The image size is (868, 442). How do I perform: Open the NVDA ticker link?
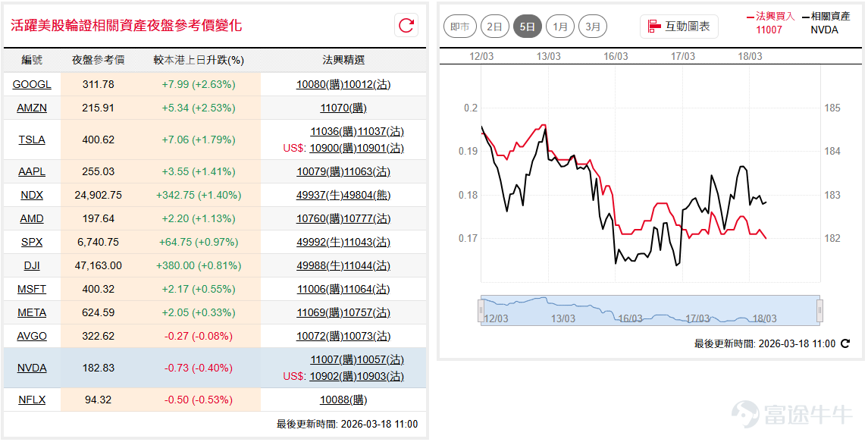(32, 368)
